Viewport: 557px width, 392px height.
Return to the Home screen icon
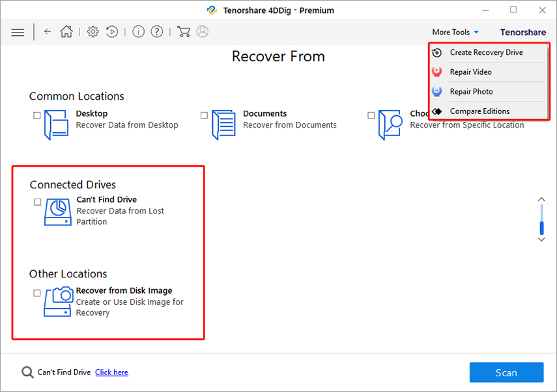(66, 32)
